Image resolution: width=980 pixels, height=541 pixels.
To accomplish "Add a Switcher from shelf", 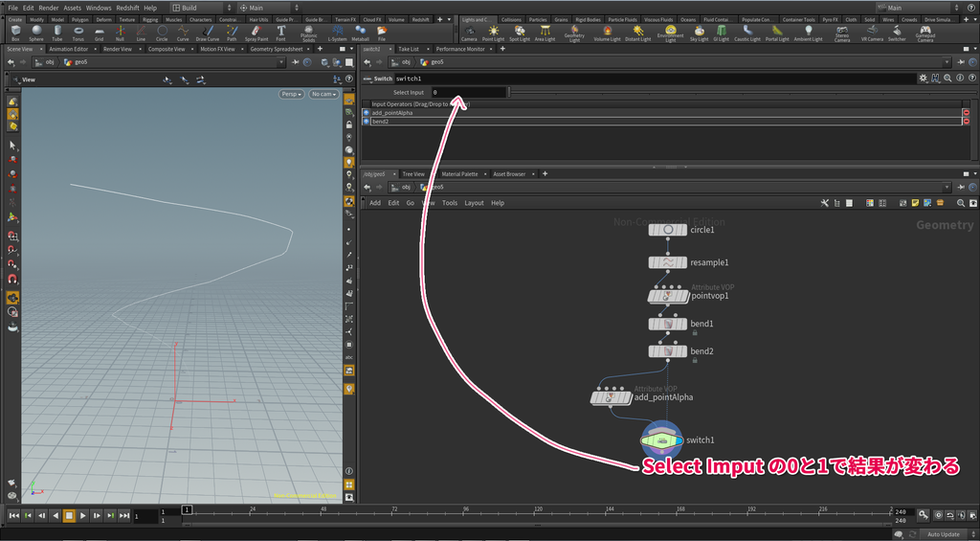I will [x=897, y=34].
